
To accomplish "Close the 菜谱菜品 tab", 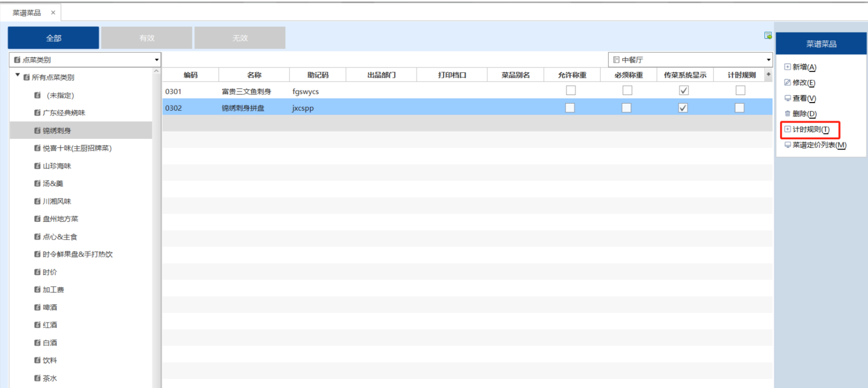I will pos(53,13).
